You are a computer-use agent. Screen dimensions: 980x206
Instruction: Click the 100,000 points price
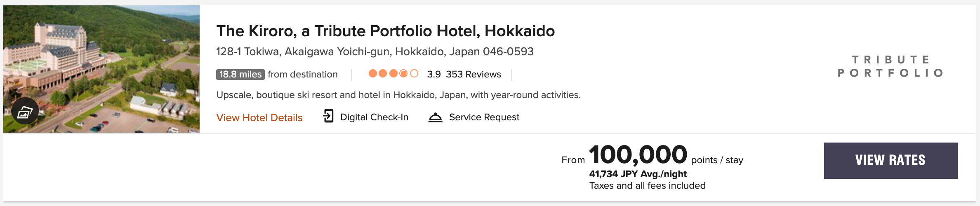coord(638,154)
